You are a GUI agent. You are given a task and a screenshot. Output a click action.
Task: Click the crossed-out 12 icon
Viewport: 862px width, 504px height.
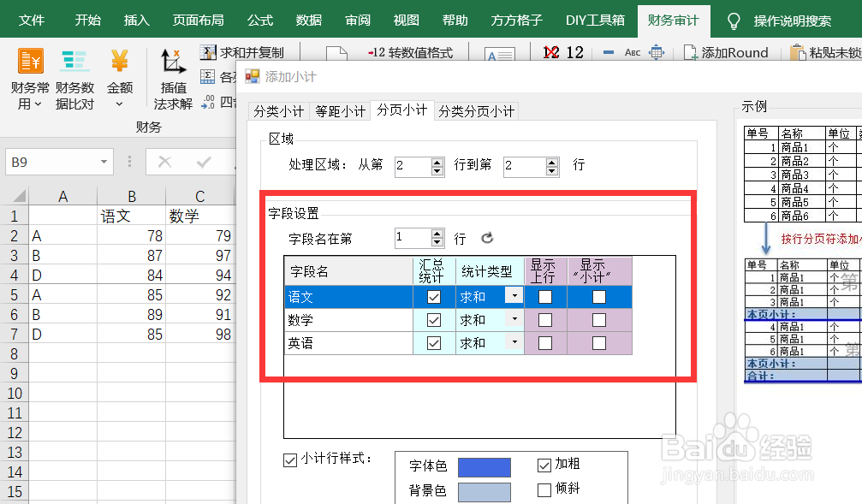tap(551, 52)
